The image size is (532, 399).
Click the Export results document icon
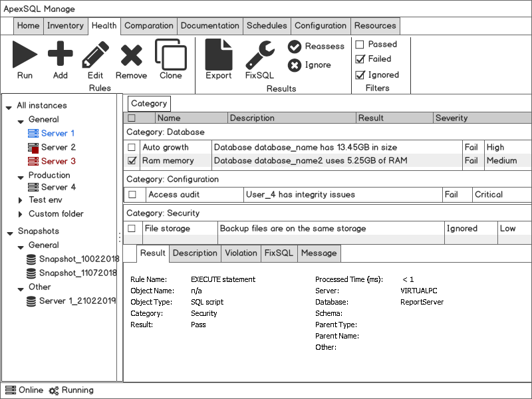click(219, 55)
